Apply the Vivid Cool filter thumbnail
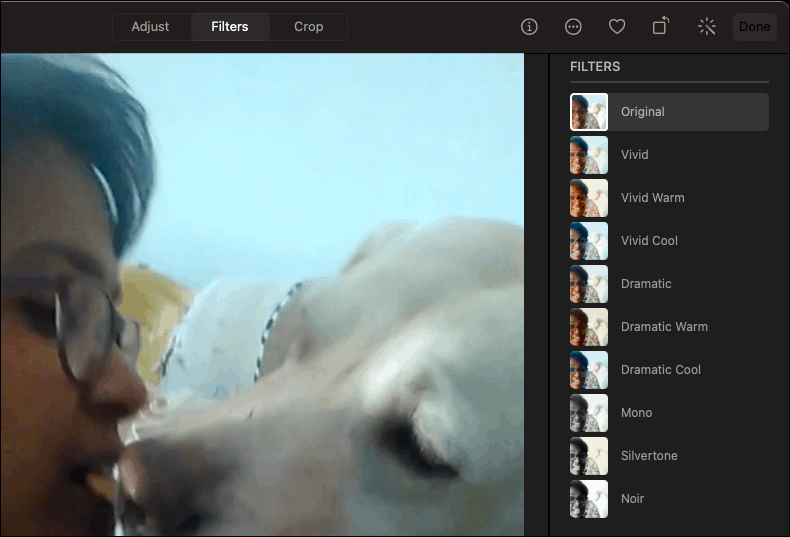The width and height of the screenshot is (790, 537). pos(588,241)
